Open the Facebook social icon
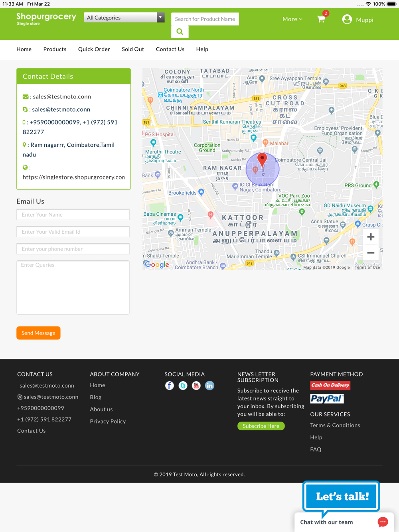399x532 pixels. coord(170,386)
